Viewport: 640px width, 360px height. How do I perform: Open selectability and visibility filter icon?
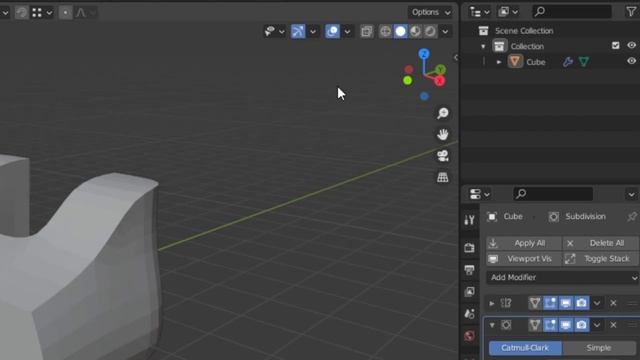[274, 31]
